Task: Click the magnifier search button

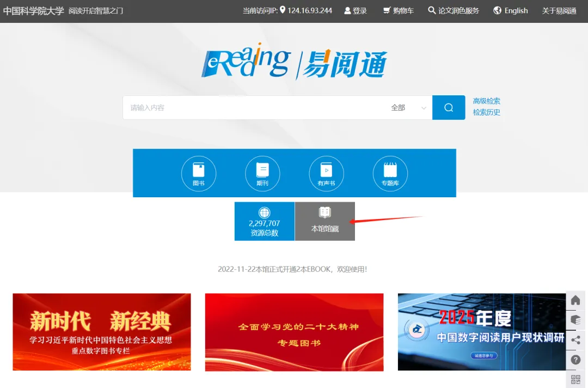Action: tap(449, 108)
